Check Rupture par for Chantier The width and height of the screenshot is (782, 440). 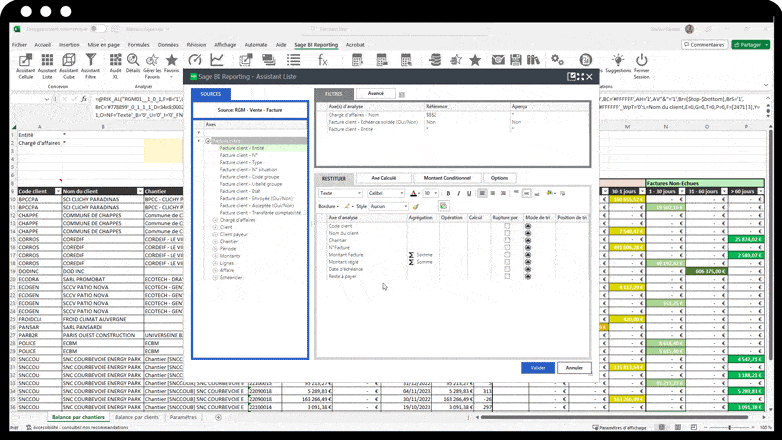507,240
